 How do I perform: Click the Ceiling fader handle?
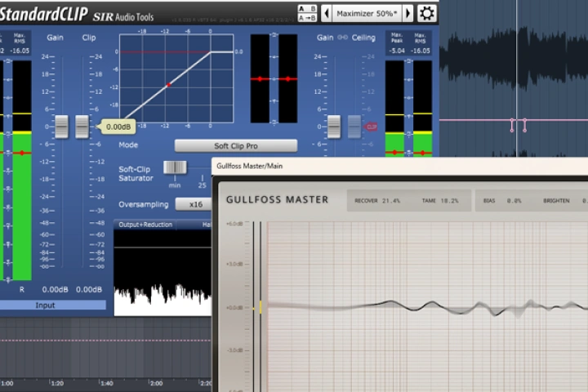(x=354, y=127)
